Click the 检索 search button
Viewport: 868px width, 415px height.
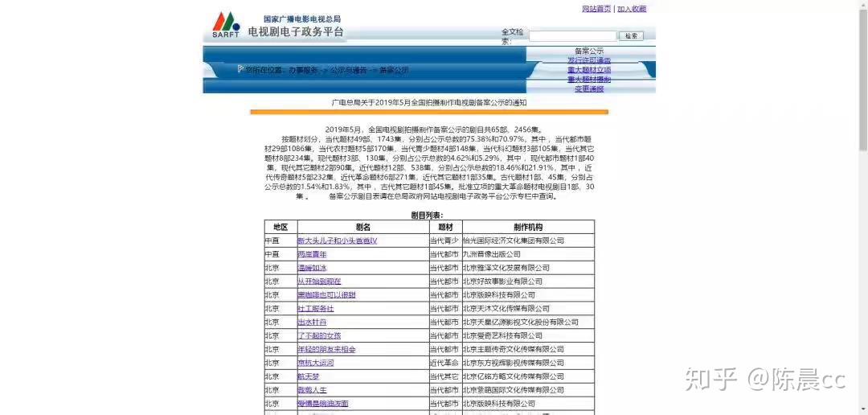pos(631,36)
